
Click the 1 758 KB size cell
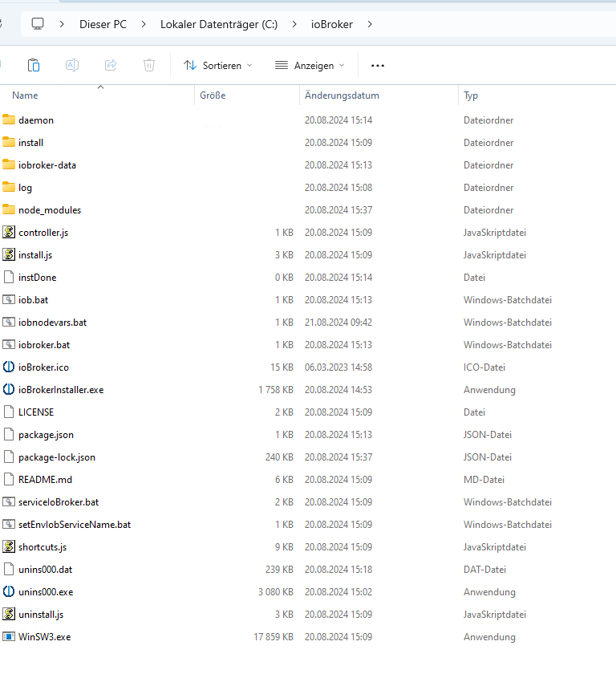tap(276, 389)
